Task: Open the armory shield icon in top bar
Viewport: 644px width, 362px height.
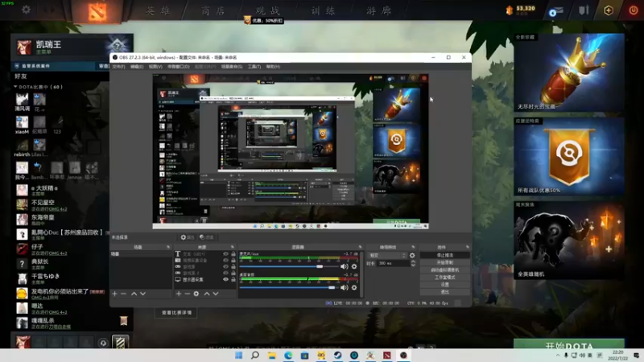Action: coord(584,10)
